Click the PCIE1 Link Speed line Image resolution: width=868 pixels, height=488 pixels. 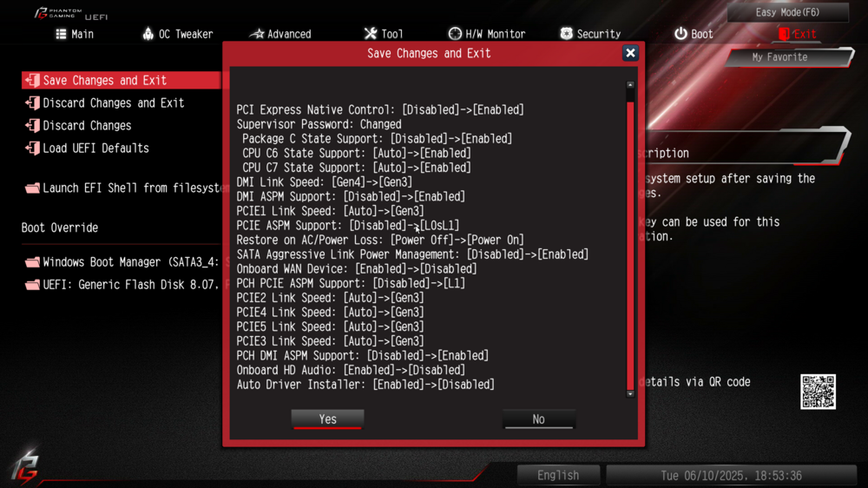click(330, 211)
